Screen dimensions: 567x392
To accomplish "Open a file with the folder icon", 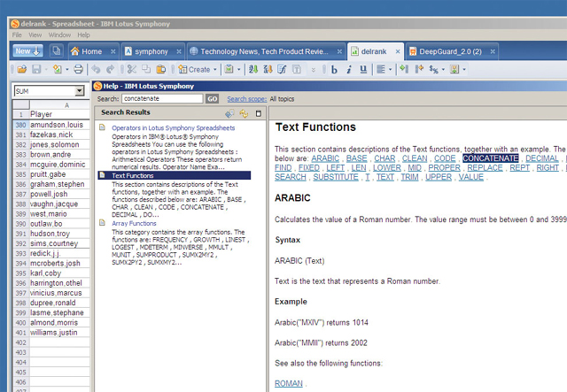I will (x=21, y=69).
